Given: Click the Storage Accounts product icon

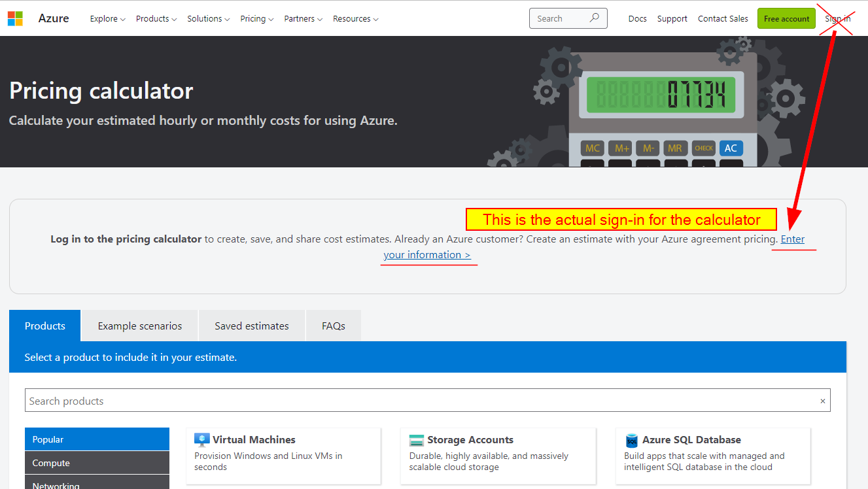Looking at the screenshot, I should [417, 440].
